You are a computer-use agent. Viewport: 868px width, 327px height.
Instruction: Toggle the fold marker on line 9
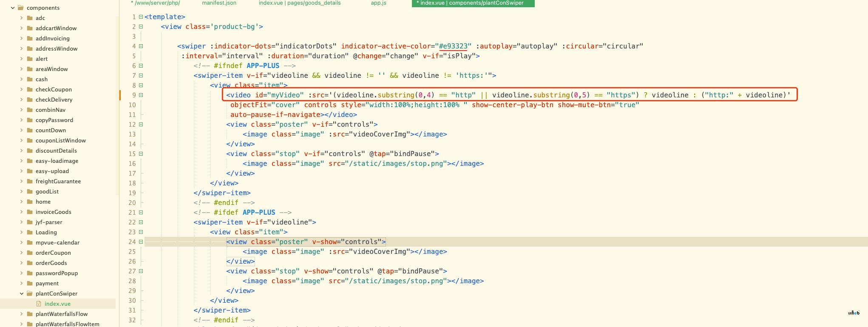tap(141, 95)
